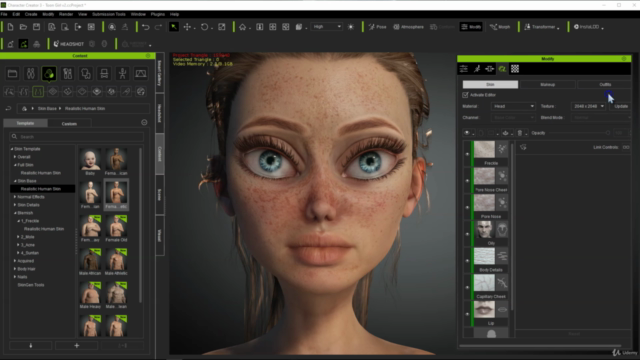Screen dimensions: 640x360
Task: Select the Actor category icon in Content
Action: coord(31,73)
